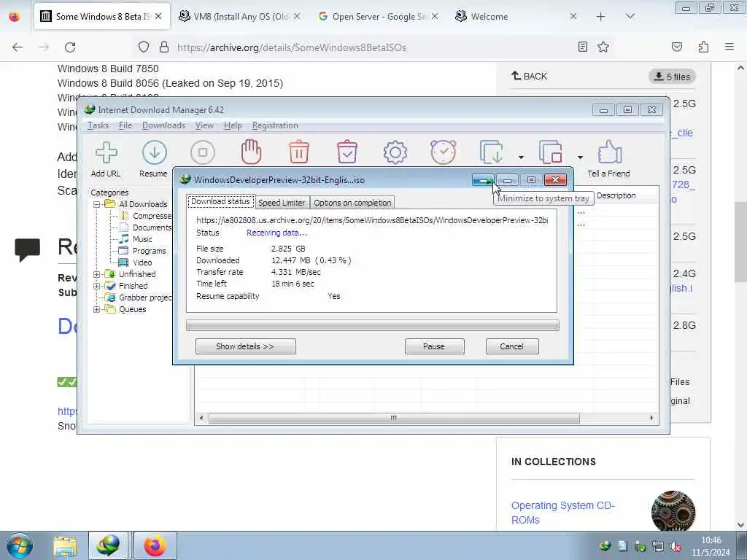Expand the Finished category

[97, 286]
